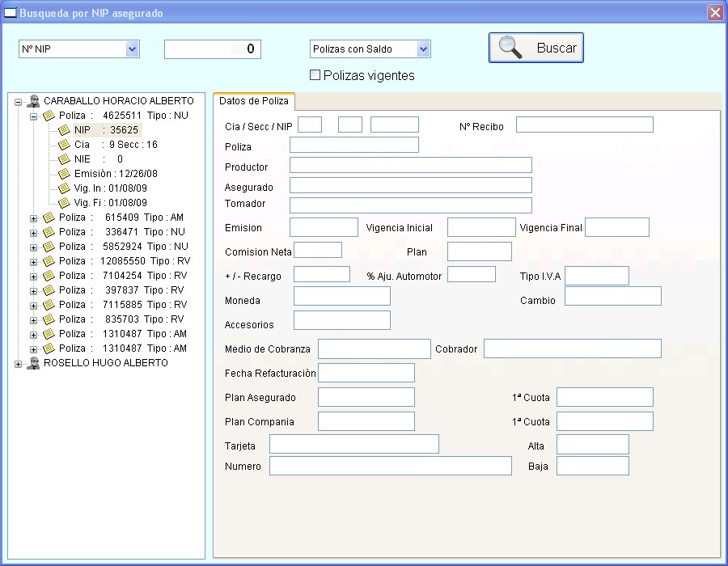728x566 pixels.
Task: Click the note icon beside Cia : 9 Secc : 16
Action: click(64, 145)
